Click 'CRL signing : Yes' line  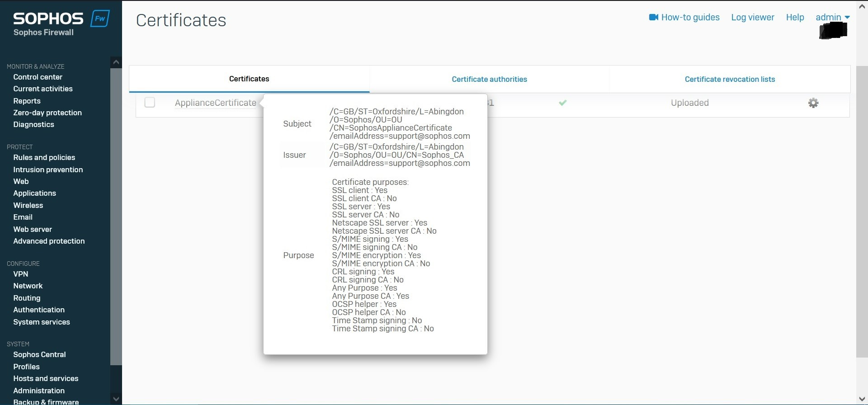point(363,271)
